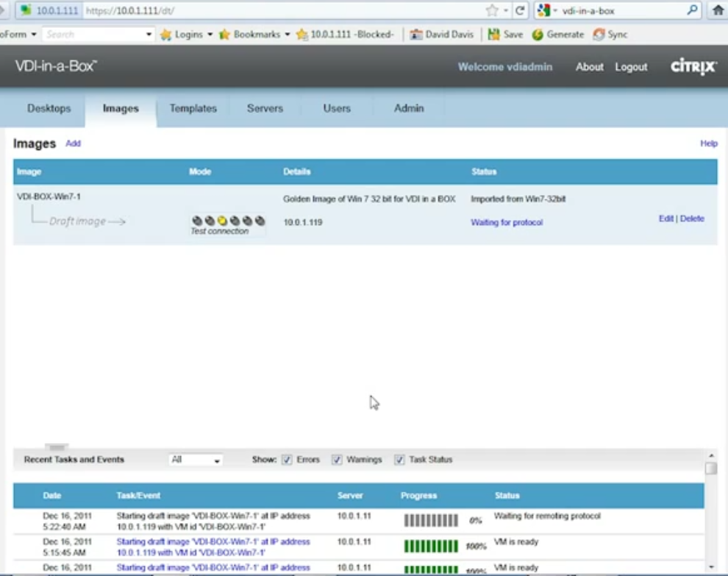The width and height of the screenshot is (728, 576).
Task: Switch to the Admin tab
Action: pos(409,108)
